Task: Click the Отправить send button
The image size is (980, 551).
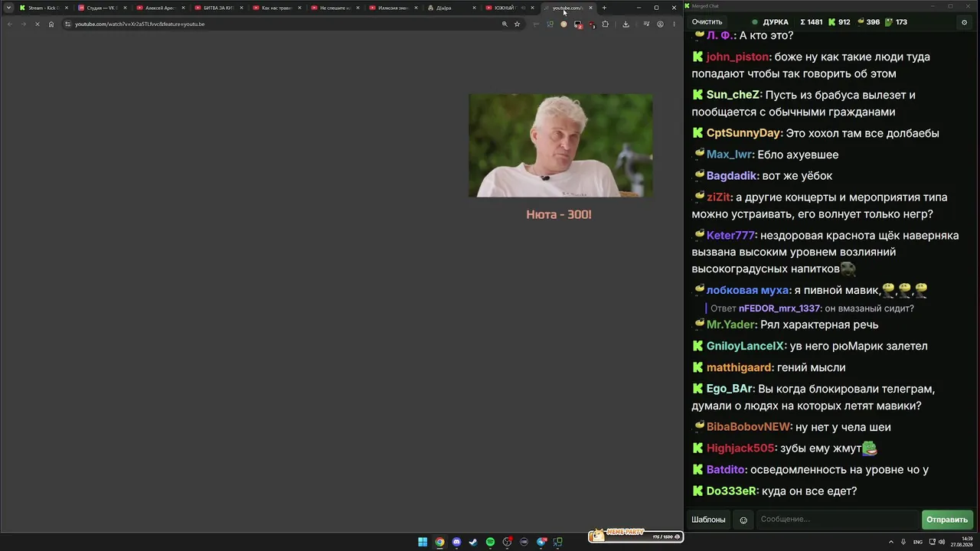Action: 947,520
